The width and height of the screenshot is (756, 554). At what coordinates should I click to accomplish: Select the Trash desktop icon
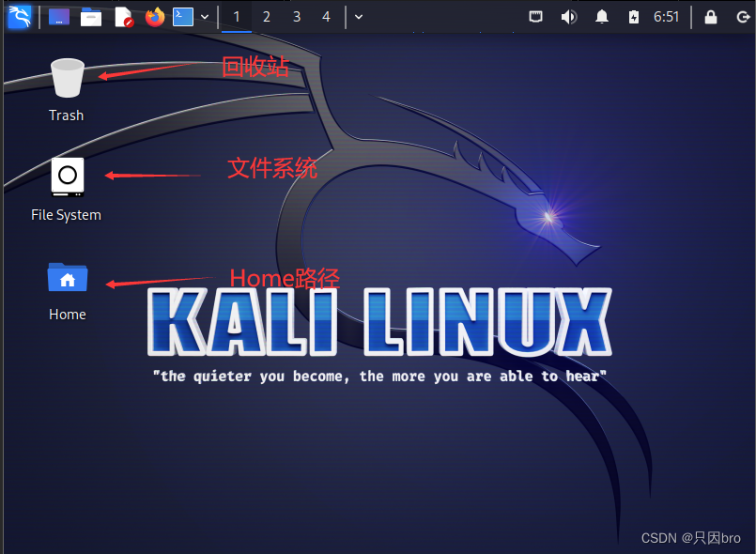(x=68, y=78)
